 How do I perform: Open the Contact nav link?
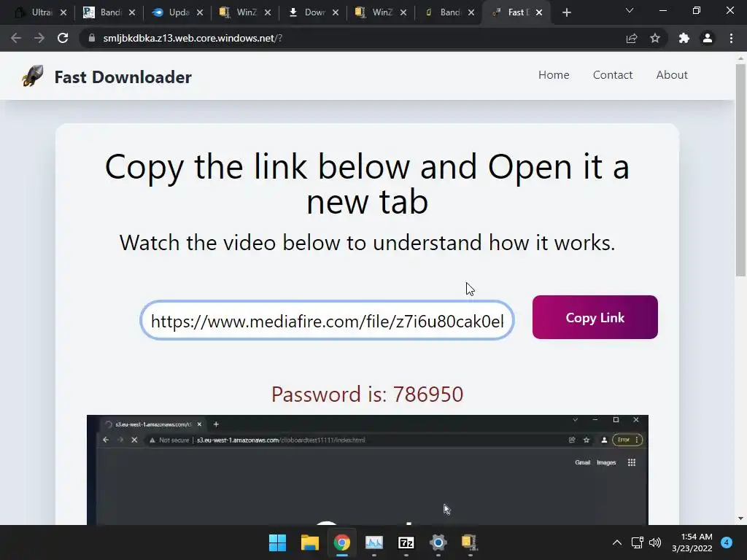point(613,75)
